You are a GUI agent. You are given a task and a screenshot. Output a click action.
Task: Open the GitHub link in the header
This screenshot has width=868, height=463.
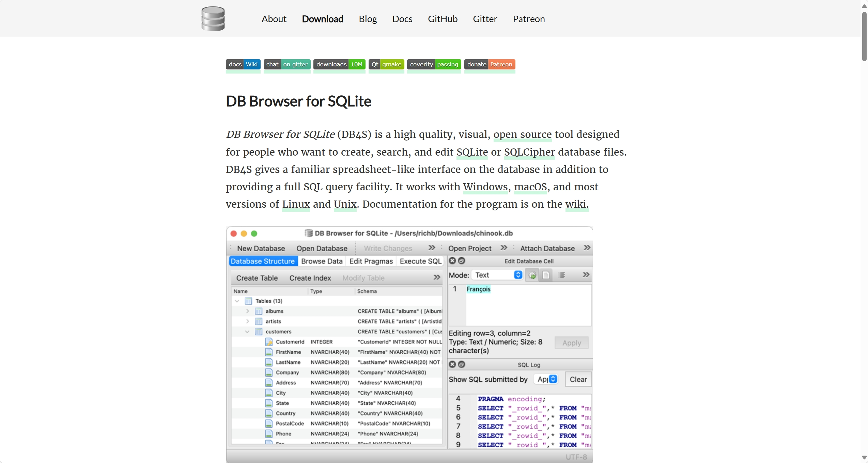[443, 19]
